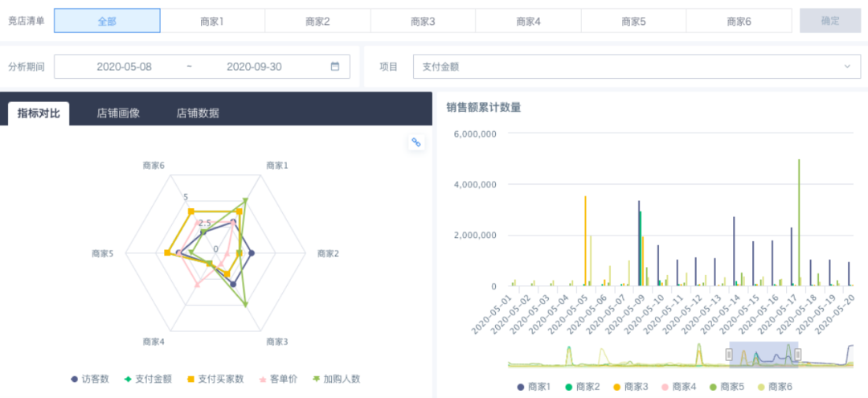Click the tall green bar on 2020-05-17
Screen dimensions: 868x398
pos(798,223)
